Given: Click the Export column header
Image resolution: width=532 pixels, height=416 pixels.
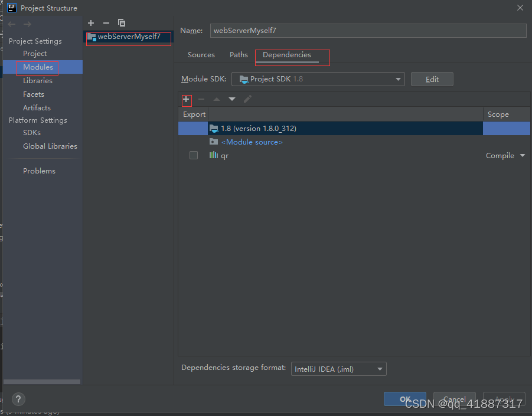Looking at the screenshot, I should coord(194,114).
